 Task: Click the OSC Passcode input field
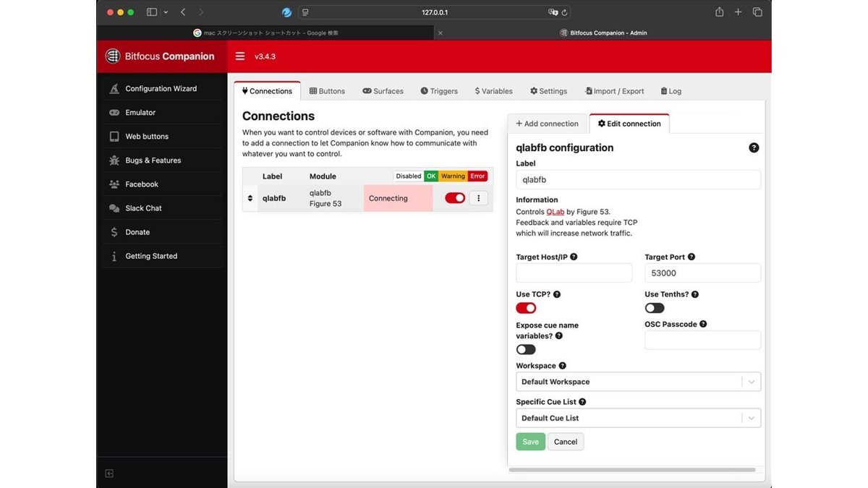click(702, 341)
